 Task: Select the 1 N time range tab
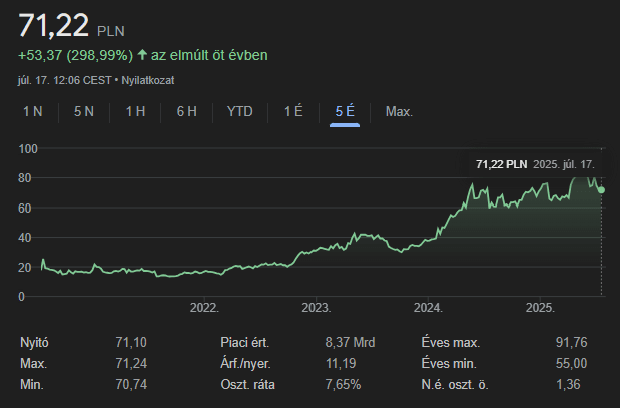(33, 111)
